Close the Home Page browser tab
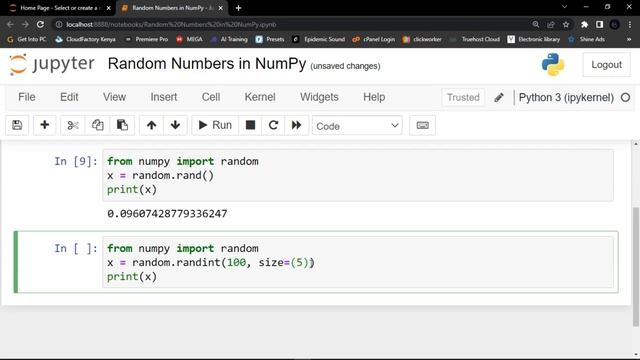 [109, 8]
